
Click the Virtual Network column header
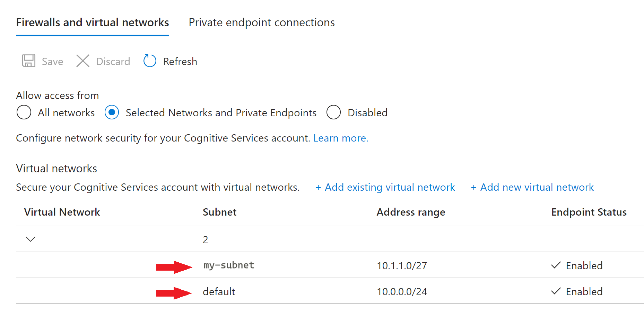(62, 212)
